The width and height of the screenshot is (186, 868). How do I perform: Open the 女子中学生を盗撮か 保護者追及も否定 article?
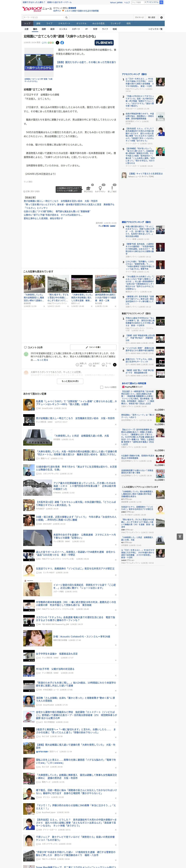[x=57, y=654]
